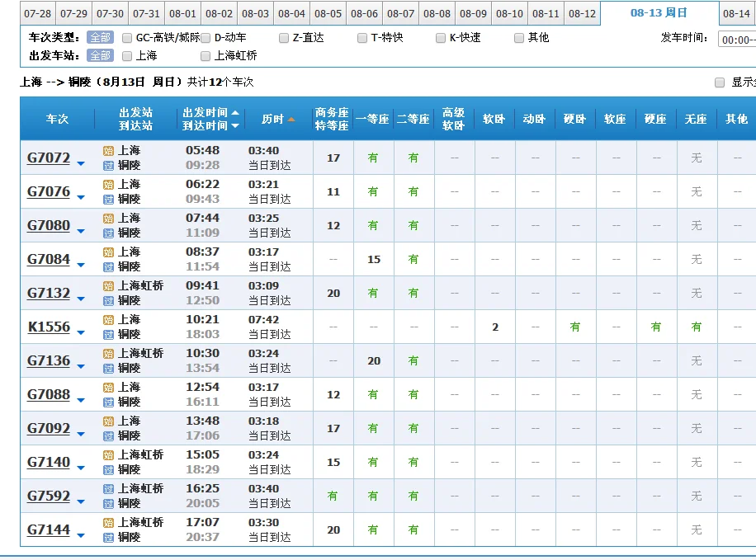756x560 pixels.
Task: Click the G7592 train number link
Action: [x=50, y=496]
